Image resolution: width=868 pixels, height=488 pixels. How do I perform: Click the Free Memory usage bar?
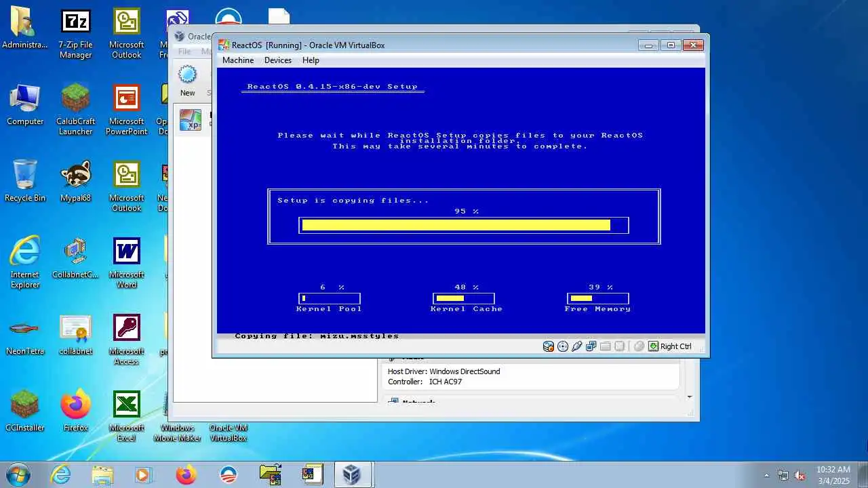click(x=598, y=298)
